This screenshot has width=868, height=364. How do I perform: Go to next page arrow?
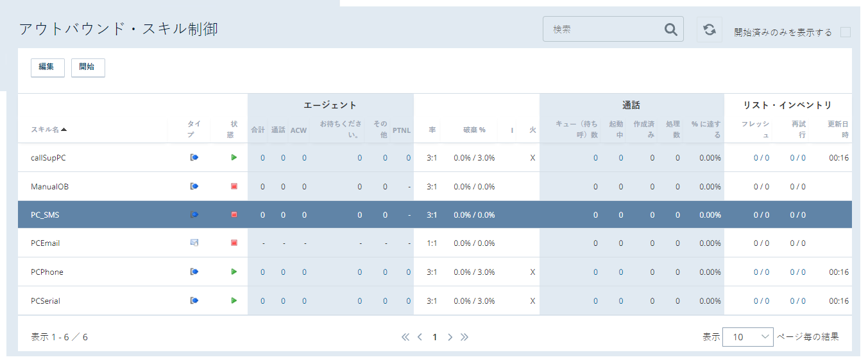click(x=450, y=337)
